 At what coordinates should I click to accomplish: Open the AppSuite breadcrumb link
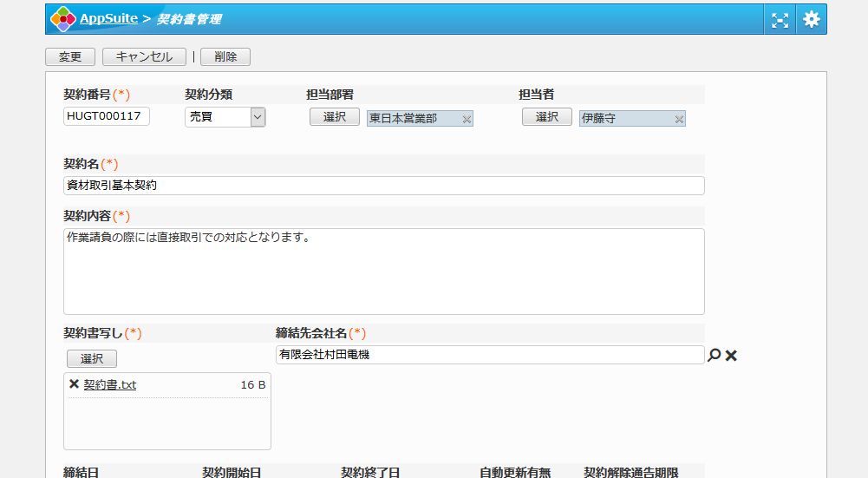tap(108, 19)
